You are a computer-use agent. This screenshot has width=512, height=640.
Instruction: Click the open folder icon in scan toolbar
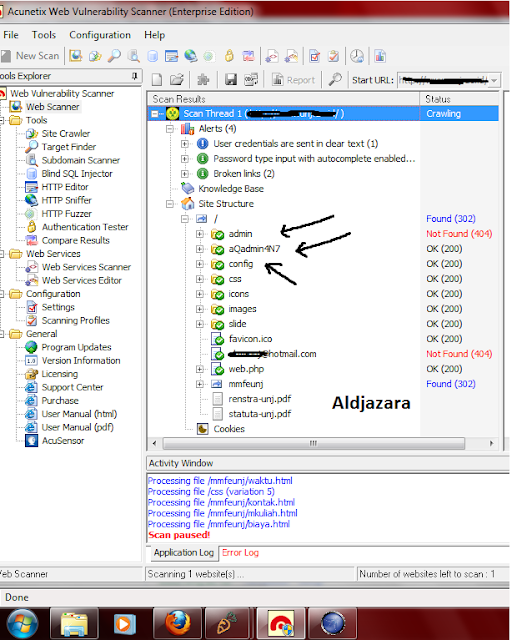[x=177, y=80]
